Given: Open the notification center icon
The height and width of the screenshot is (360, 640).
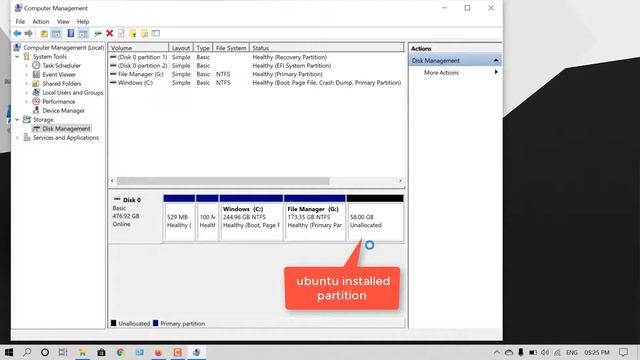Looking at the screenshot, I should [623, 352].
